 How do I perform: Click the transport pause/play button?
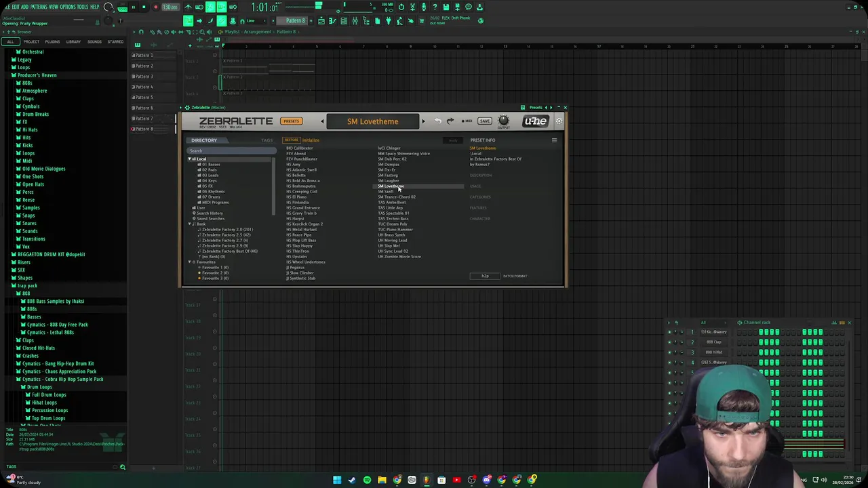134,7
